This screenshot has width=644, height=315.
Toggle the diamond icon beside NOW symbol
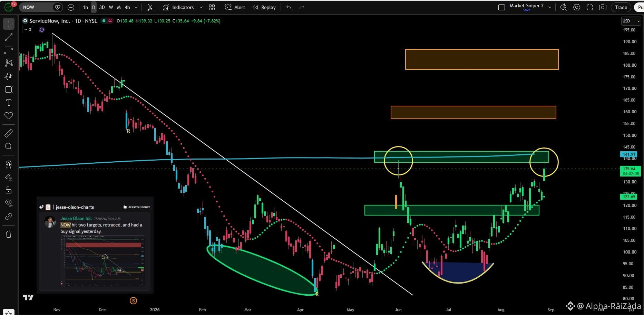point(58,7)
